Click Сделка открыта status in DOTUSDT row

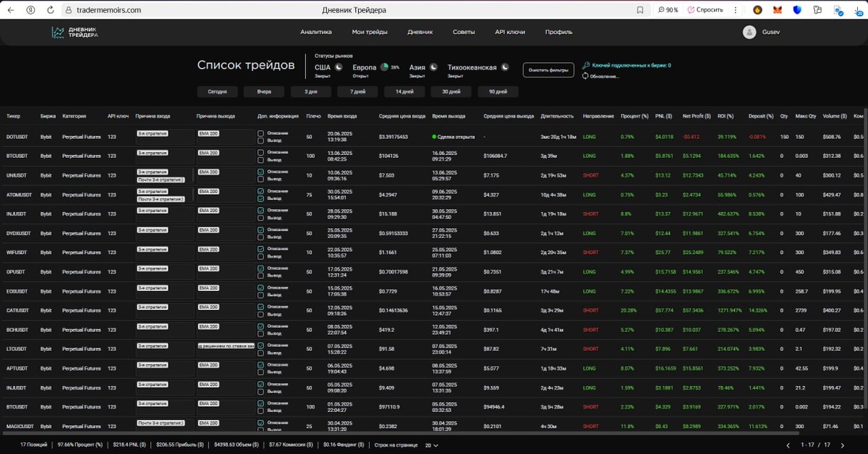456,136
